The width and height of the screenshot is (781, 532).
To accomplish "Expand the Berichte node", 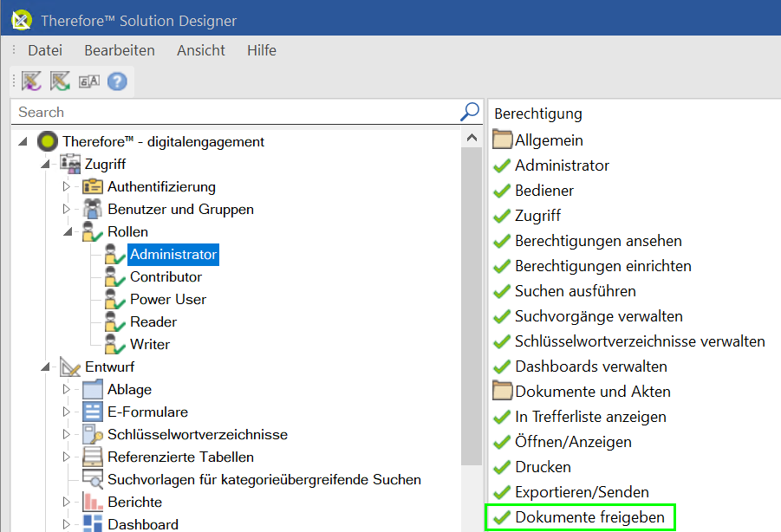I will [66, 502].
